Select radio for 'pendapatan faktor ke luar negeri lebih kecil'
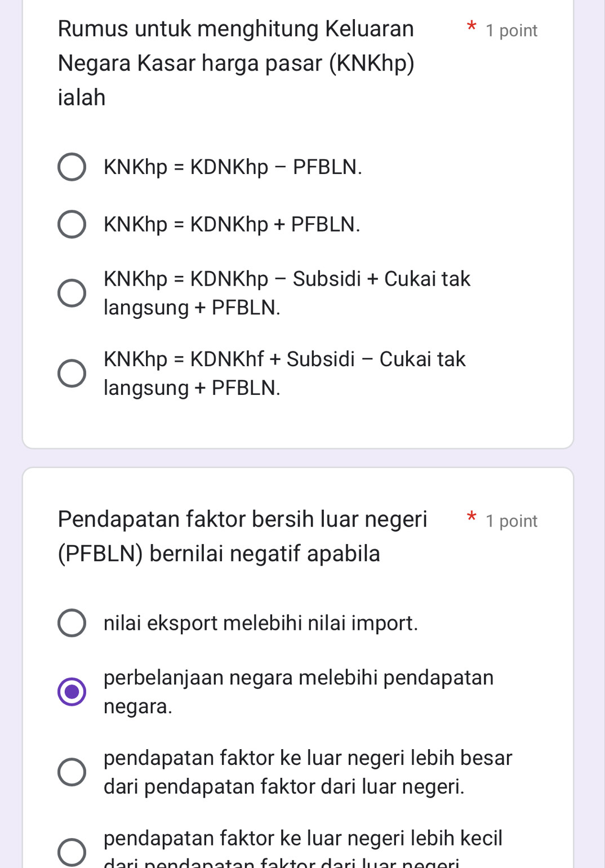Screen dimensions: 605x868 tap(72, 852)
